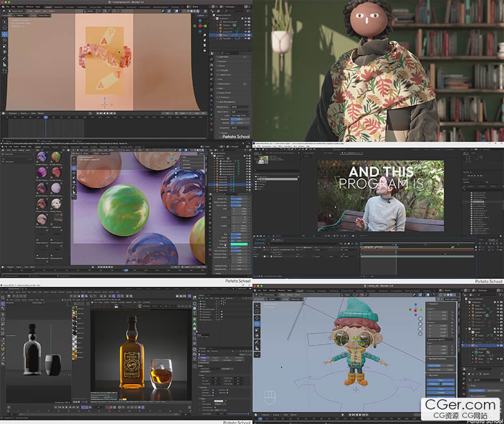Open Render menu in top-left Blender window
Image resolution: width=504 pixels, height=424 pixels.
click(21, 7)
